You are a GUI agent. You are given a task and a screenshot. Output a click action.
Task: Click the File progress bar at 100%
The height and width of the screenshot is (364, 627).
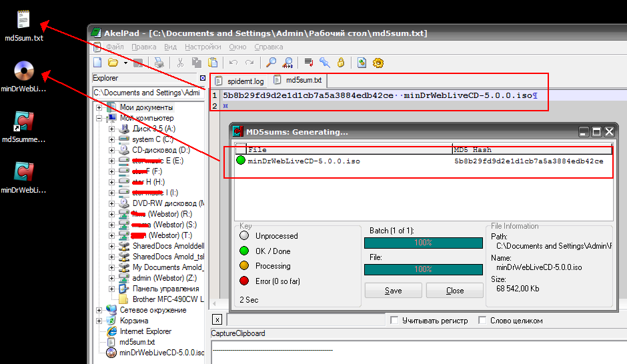pos(423,269)
